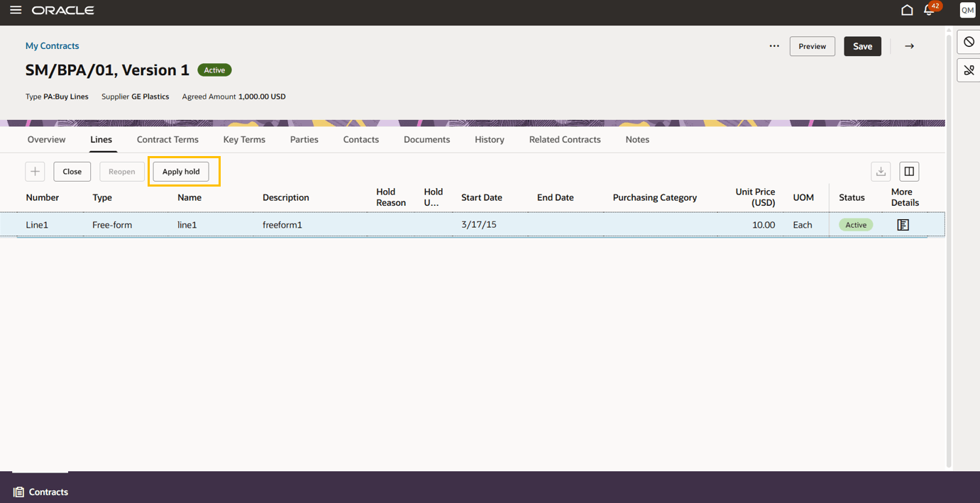Save the contract
The height and width of the screenshot is (503, 980).
click(x=862, y=46)
